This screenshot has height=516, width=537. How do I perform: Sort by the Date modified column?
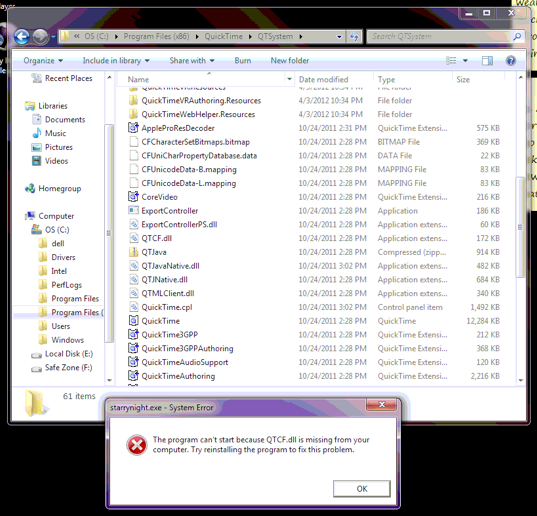click(323, 79)
